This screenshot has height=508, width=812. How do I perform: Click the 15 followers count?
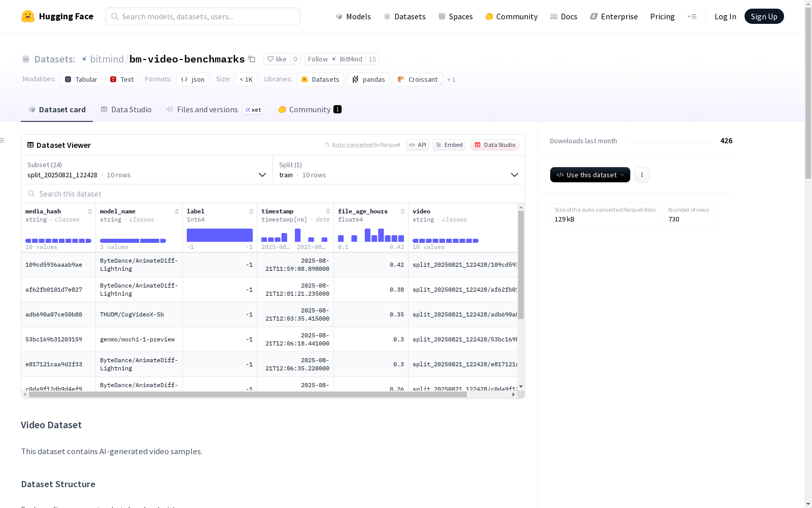373,59
